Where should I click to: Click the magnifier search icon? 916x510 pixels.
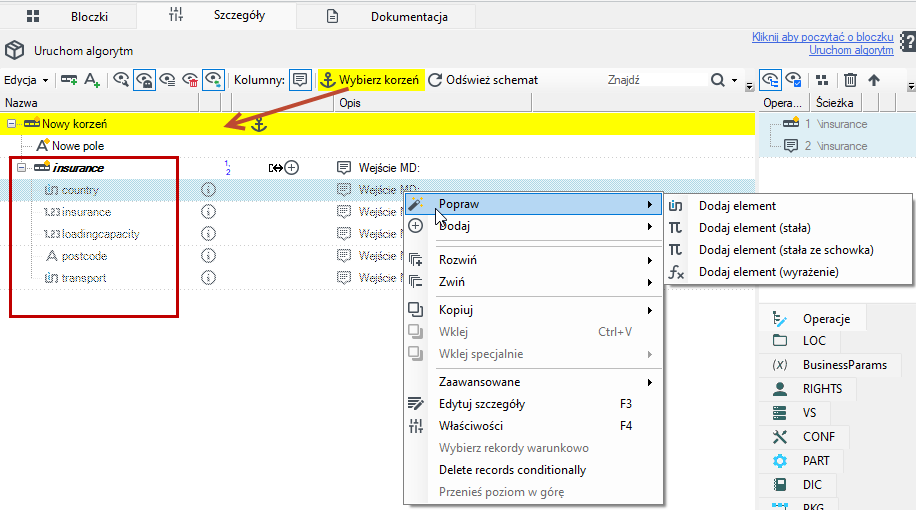[x=718, y=80]
